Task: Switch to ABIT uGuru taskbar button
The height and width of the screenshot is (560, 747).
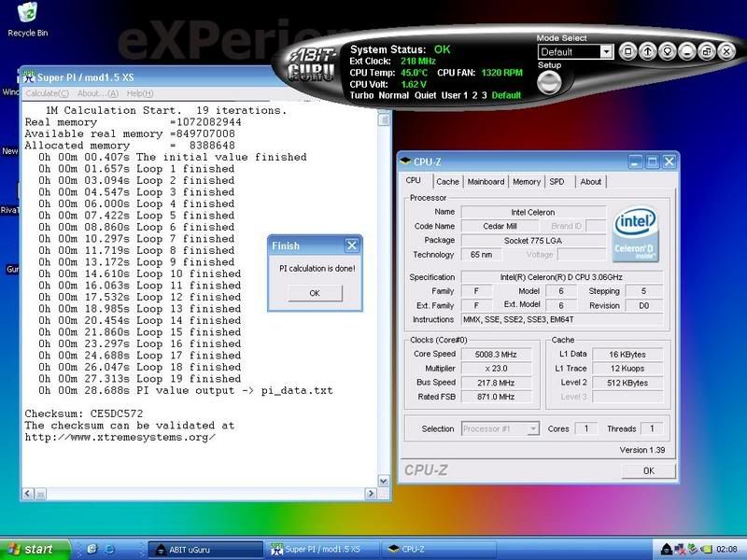Action: point(204,550)
